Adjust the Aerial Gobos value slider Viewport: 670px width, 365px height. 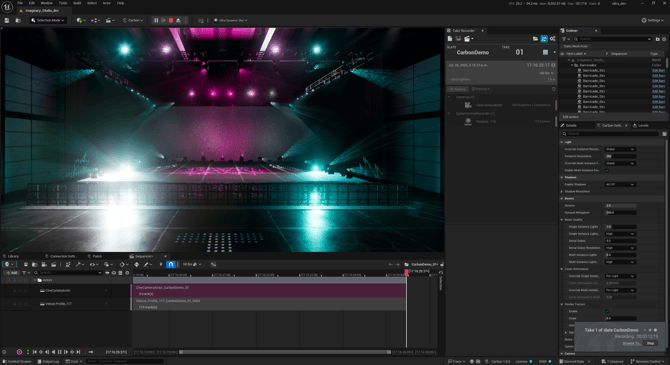click(x=620, y=241)
